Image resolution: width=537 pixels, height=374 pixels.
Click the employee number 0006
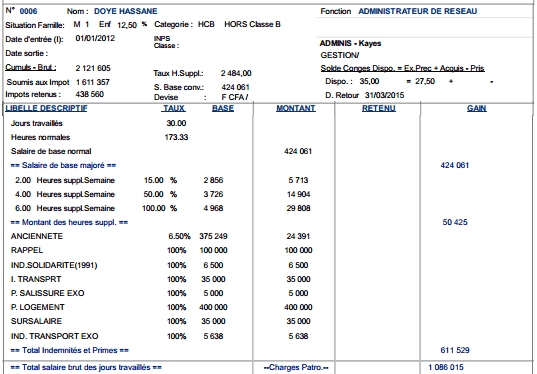click(28, 11)
